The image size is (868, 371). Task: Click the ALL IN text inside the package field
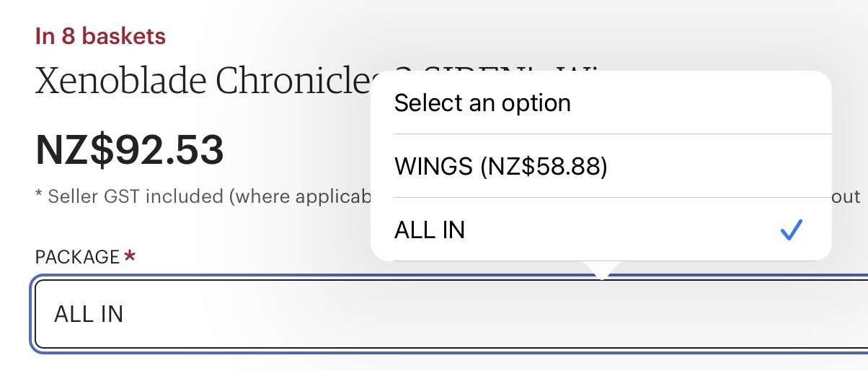89,315
